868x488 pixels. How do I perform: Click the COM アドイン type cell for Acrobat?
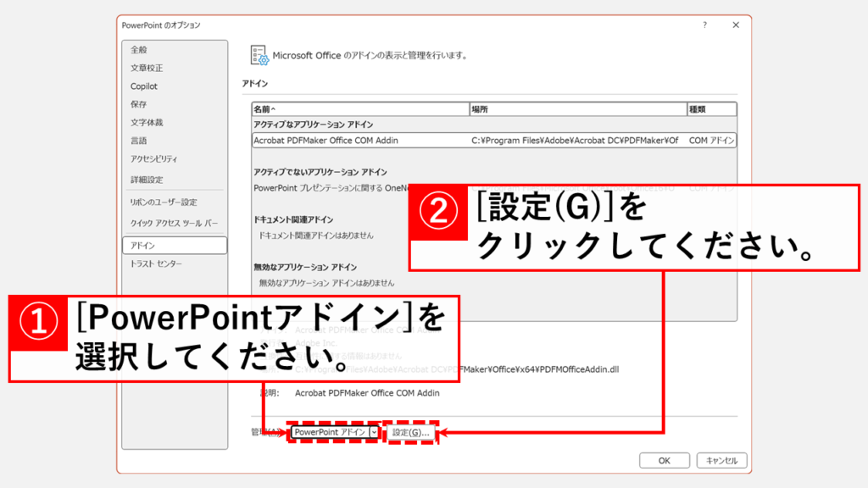[711, 141]
